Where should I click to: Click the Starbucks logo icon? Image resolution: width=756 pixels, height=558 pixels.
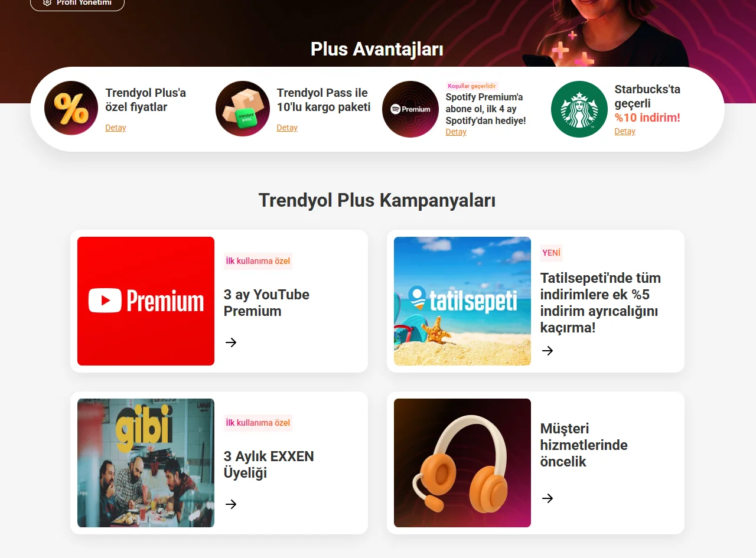pyautogui.click(x=579, y=109)
